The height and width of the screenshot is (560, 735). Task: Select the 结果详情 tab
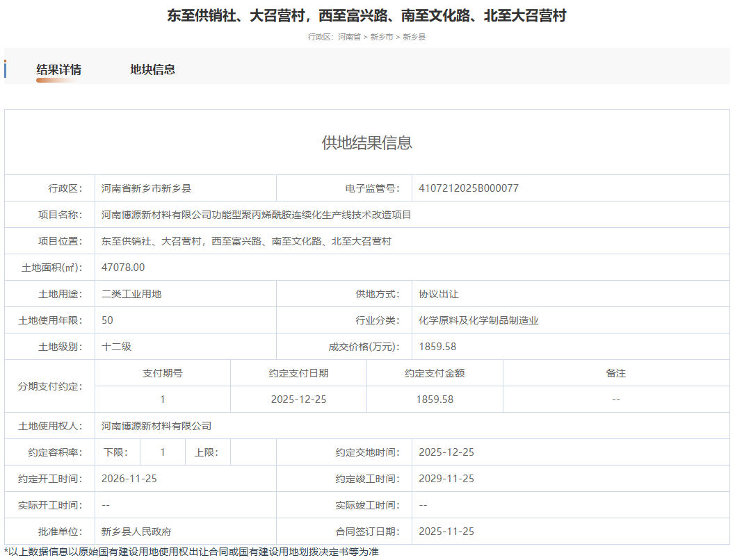click(58, 69)
